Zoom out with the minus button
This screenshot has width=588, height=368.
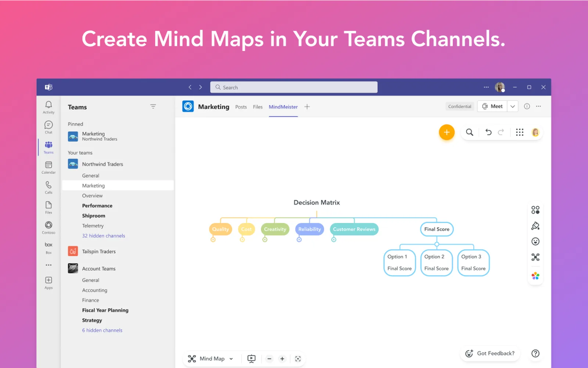pos(269,359)
